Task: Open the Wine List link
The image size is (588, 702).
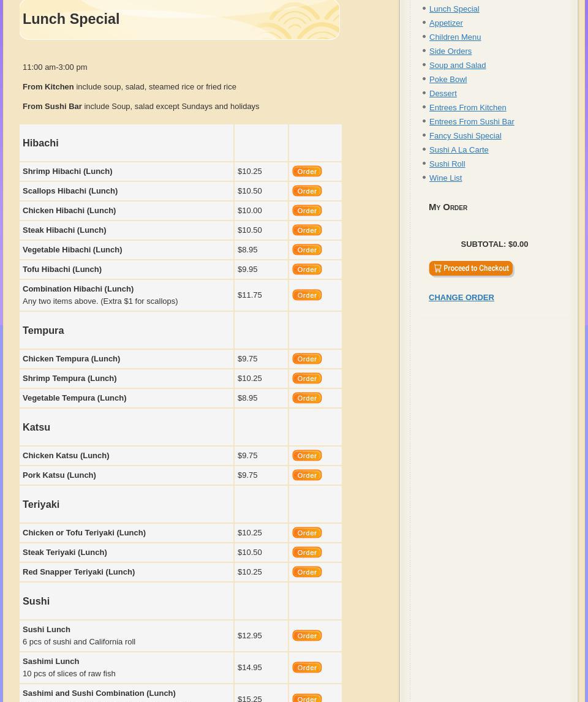Action: point(445,178)
